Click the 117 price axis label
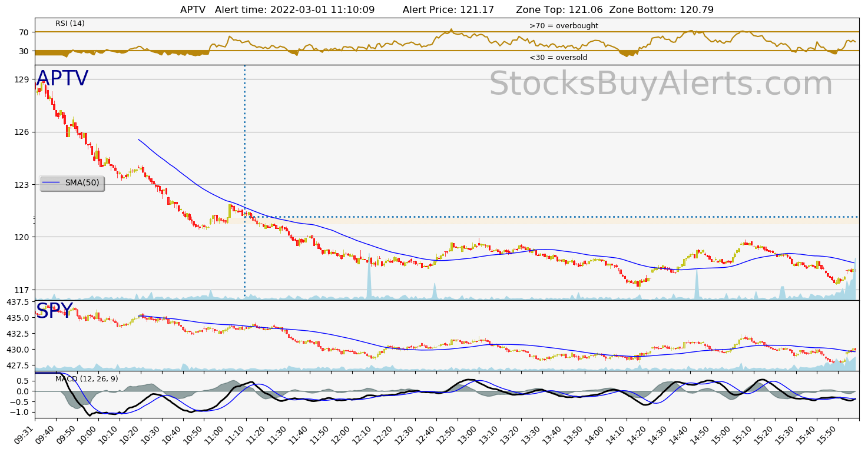This screenshot has height=452, width=868. [22, 290]
